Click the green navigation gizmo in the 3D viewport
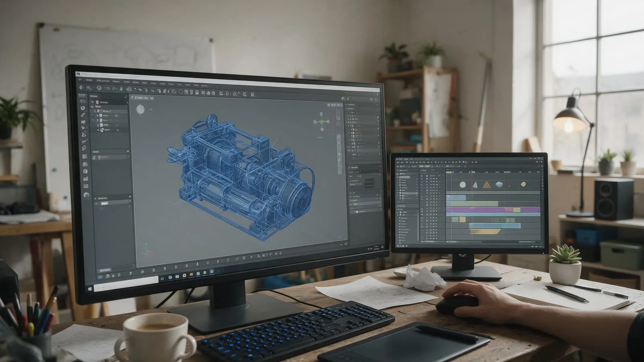644x362 pixels. click(x=322, y=121)
